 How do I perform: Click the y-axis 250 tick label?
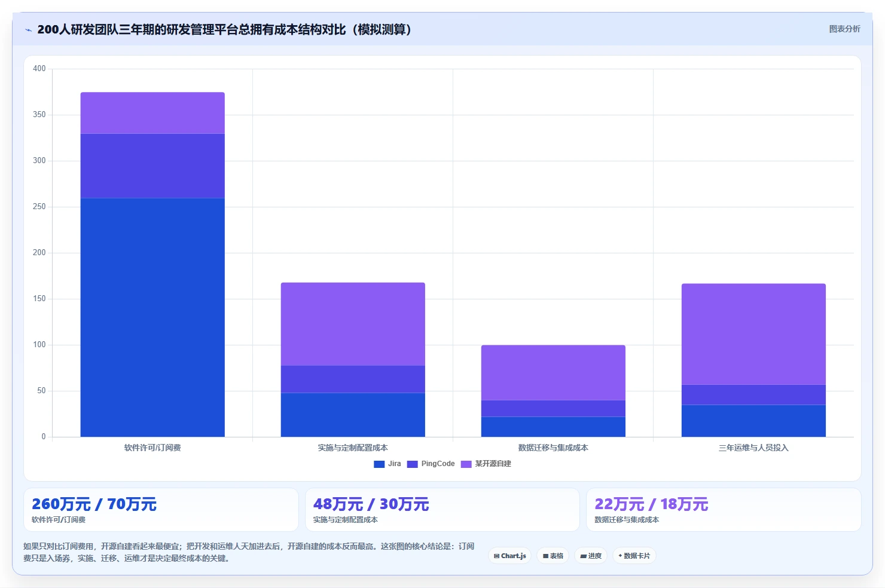pyautogui.click(x=39, y=207)
